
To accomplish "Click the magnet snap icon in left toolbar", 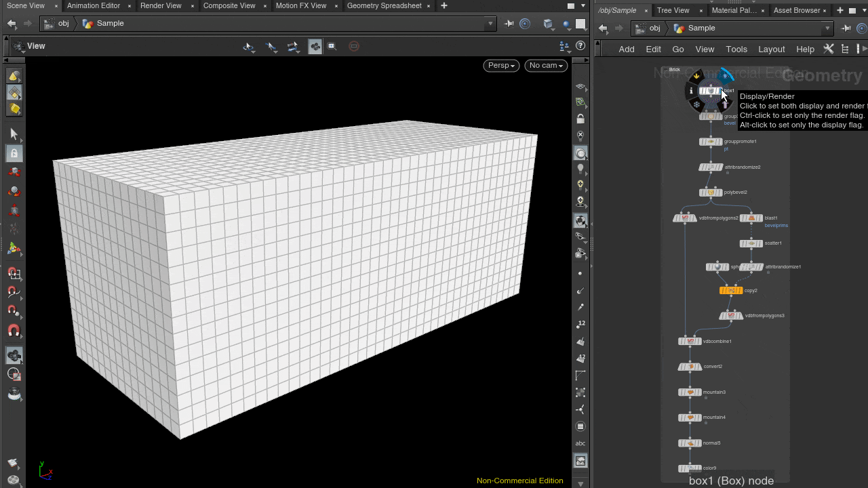I will click(x=14, y=331).
